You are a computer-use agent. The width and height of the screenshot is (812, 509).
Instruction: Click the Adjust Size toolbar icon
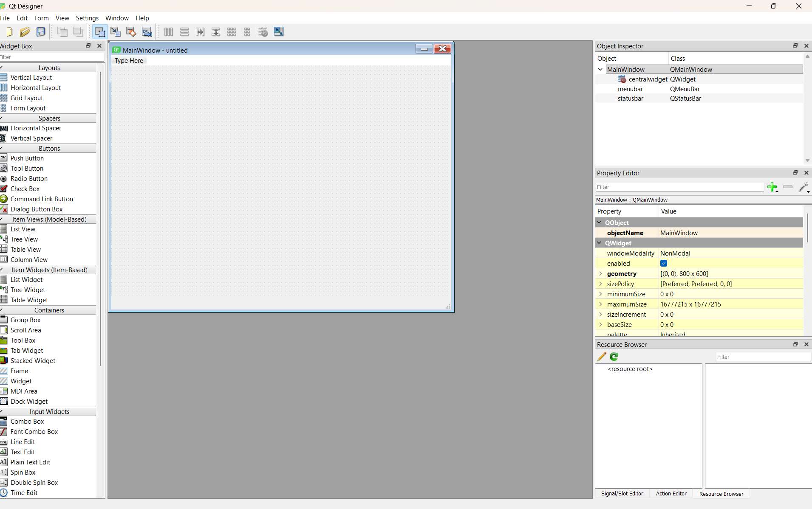click(x=279, y=32)
